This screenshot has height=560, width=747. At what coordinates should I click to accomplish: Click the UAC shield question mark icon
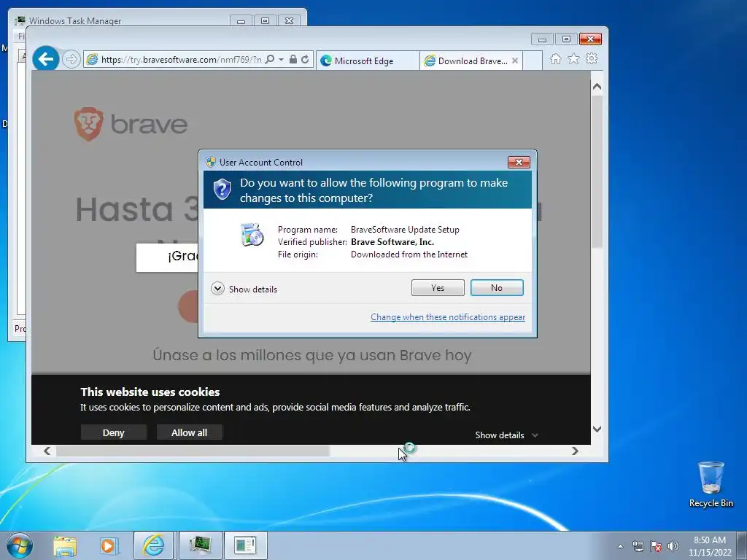coord(222,190)
